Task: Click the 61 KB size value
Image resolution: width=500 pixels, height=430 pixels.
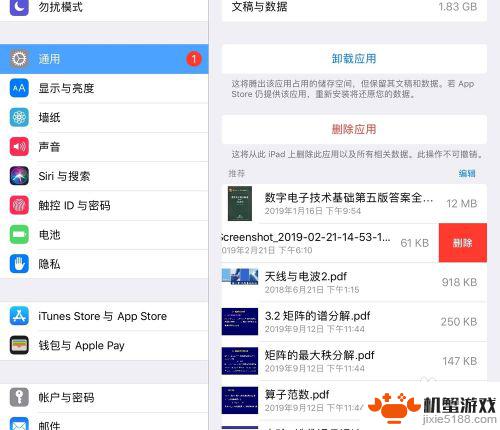Action: click(415, 243)
